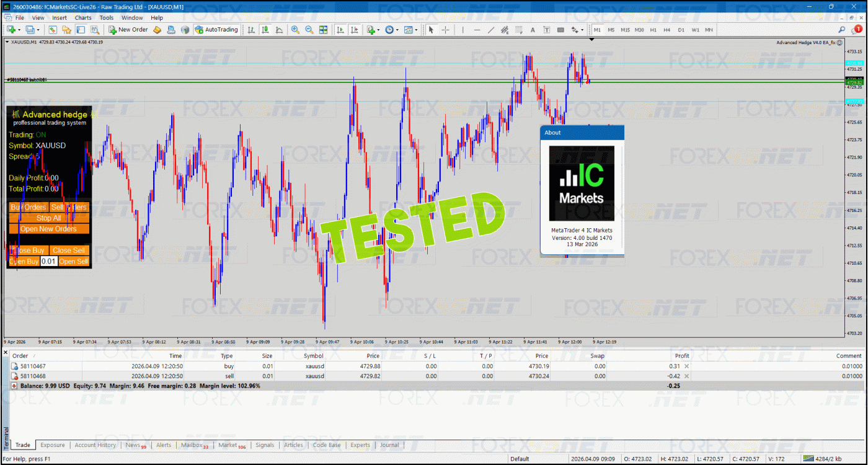Toggle the AutoTrading button

(216, 30)
